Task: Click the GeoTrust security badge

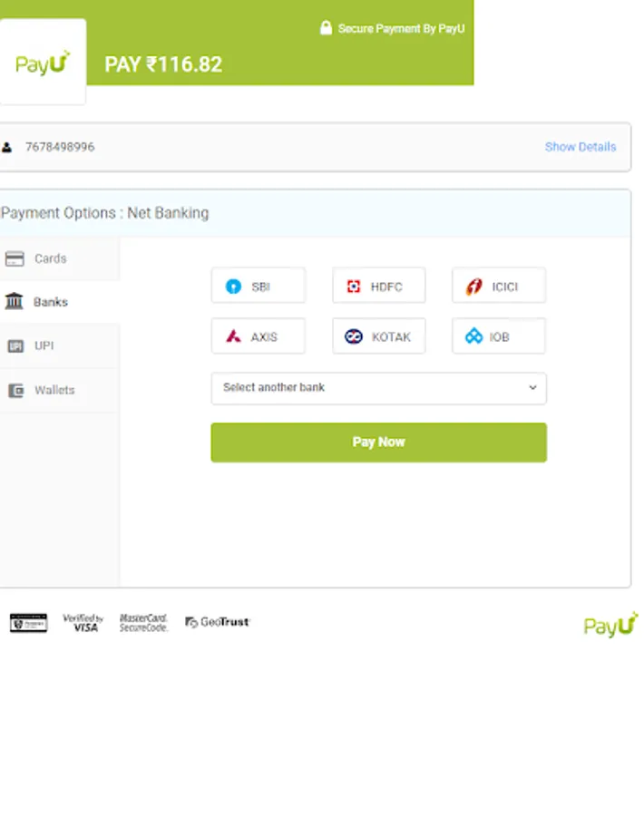Action: point(218,622)
